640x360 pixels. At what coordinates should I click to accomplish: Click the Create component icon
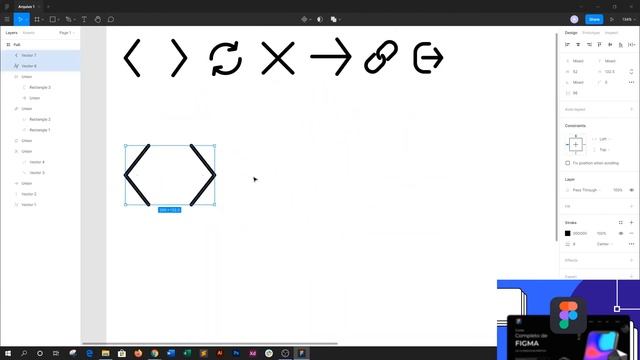[304, 19]
